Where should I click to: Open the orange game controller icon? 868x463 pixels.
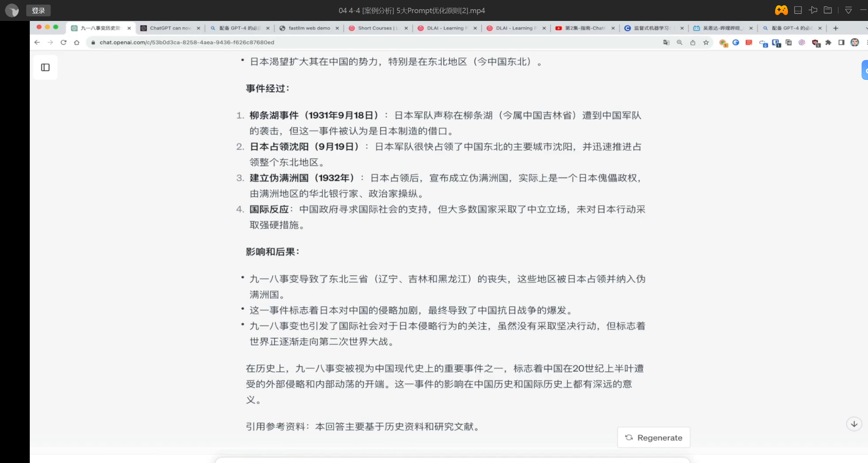(781, 10)
